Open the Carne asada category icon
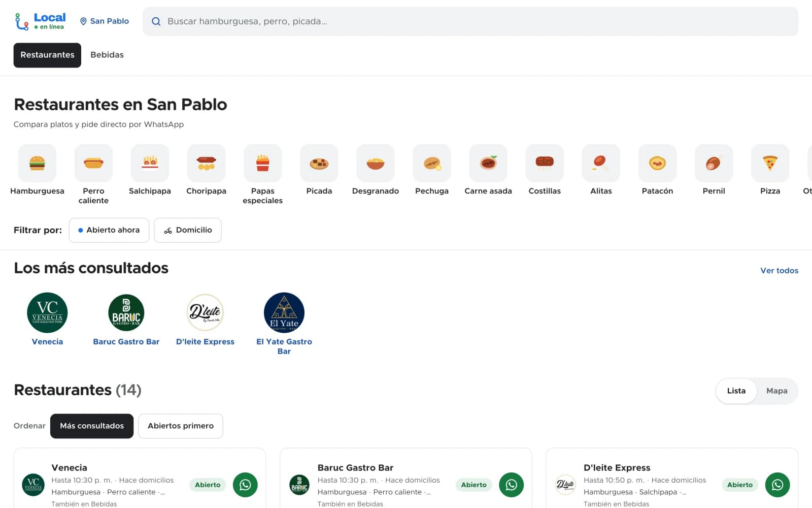Image resolution: width=812 pixels, height=508 pixels. 488,163
